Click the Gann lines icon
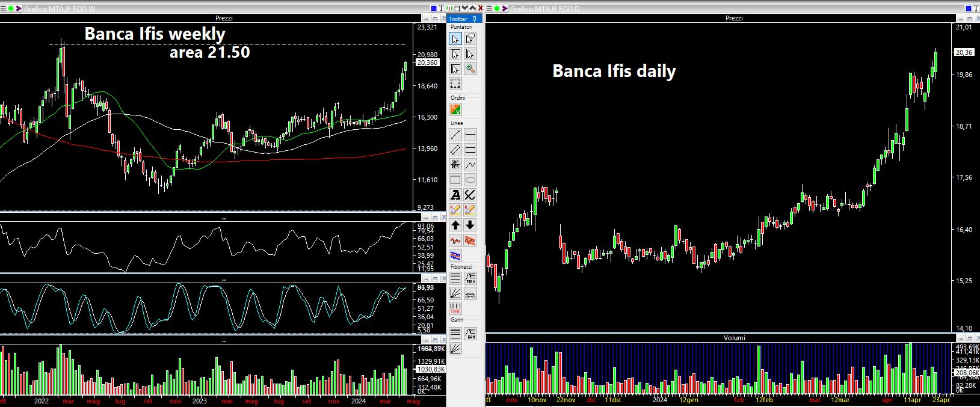Image resolution: width=980 pixels, height=407 pixels. point(455,332)
